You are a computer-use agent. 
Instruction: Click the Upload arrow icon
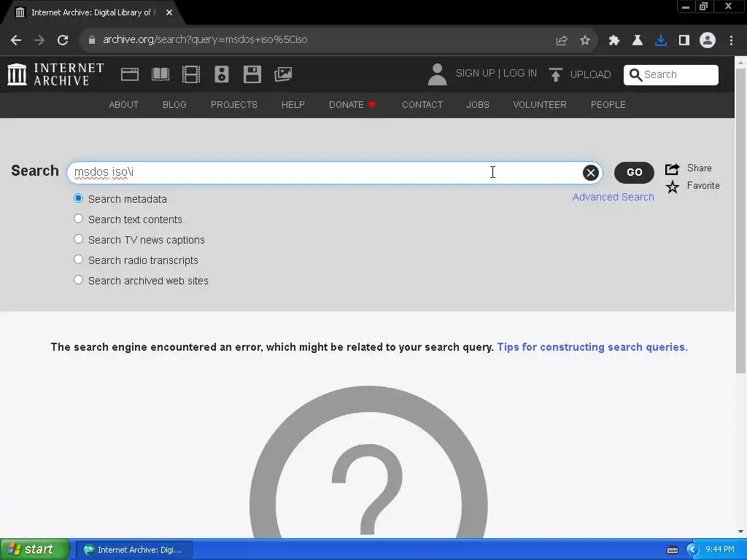[555, 74]
